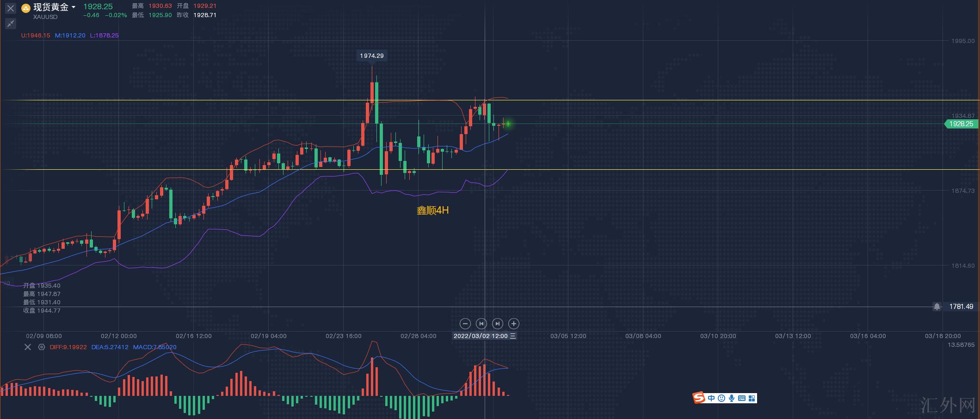The height and width of the screenshot is (419, 980).
Task: Jump to the previous candle
Action: click(481, 324)
